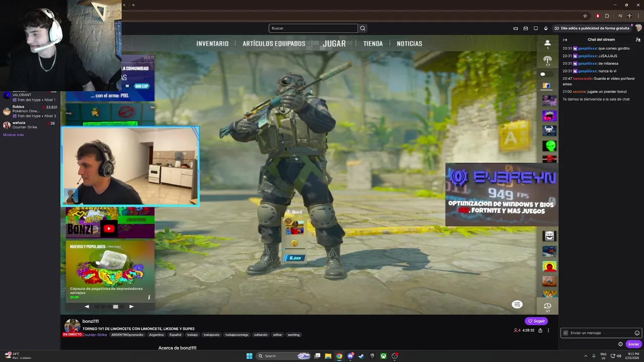Select the JUGAR tab
Screen dimensions: 644x362
tap(334, 44)
